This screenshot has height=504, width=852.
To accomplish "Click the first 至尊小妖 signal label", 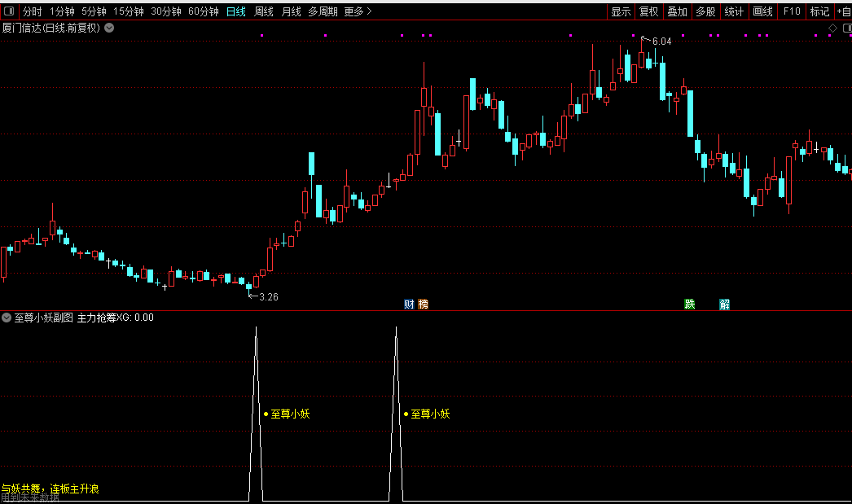I will 290,414.
